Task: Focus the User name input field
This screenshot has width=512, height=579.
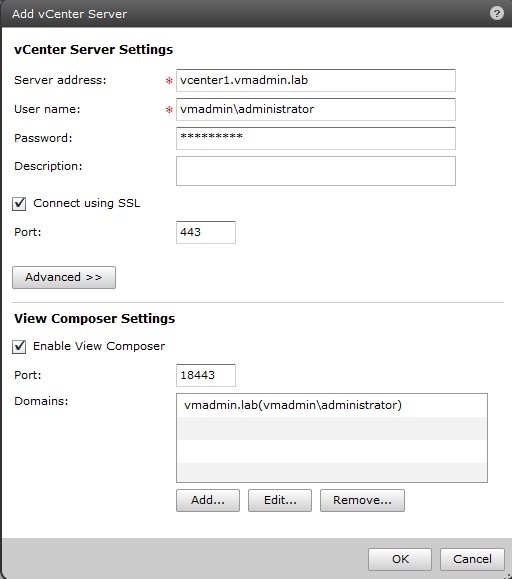Action: tap(316, 109)
